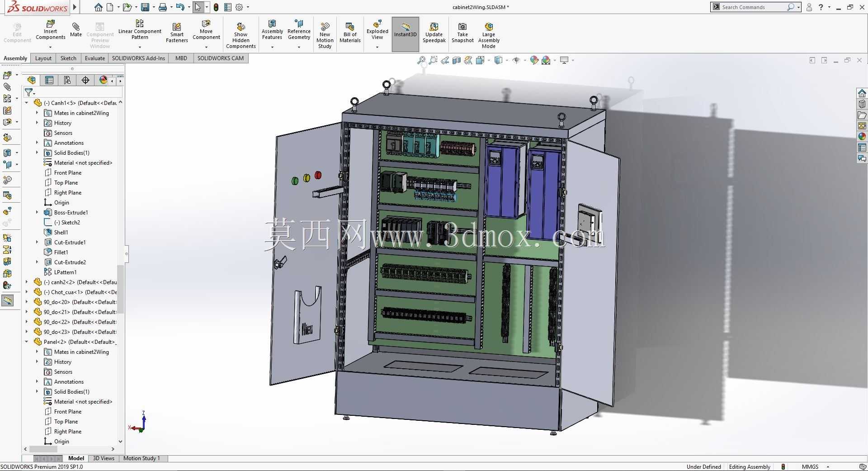Launch Smart Fasteners
The width and height of the screenshot is (868, 471).
coord(177,33)
